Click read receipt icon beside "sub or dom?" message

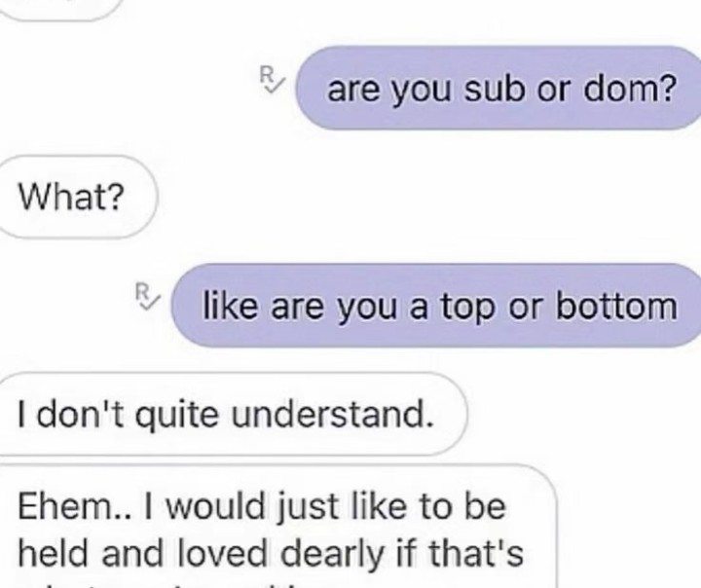coord(271,79)
